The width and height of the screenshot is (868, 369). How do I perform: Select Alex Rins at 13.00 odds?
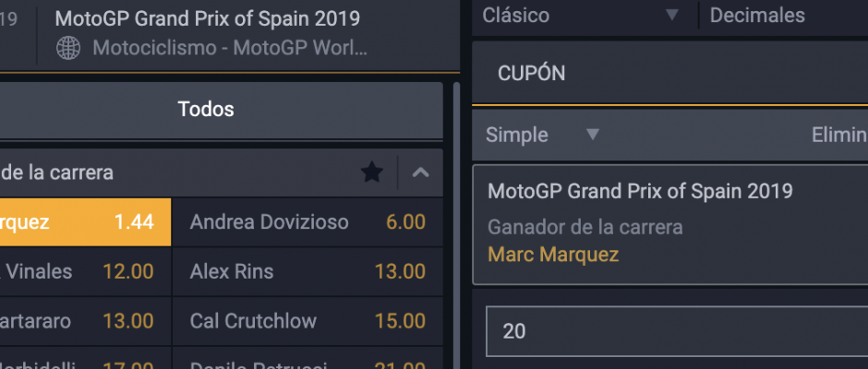click(x=307, y=271)
